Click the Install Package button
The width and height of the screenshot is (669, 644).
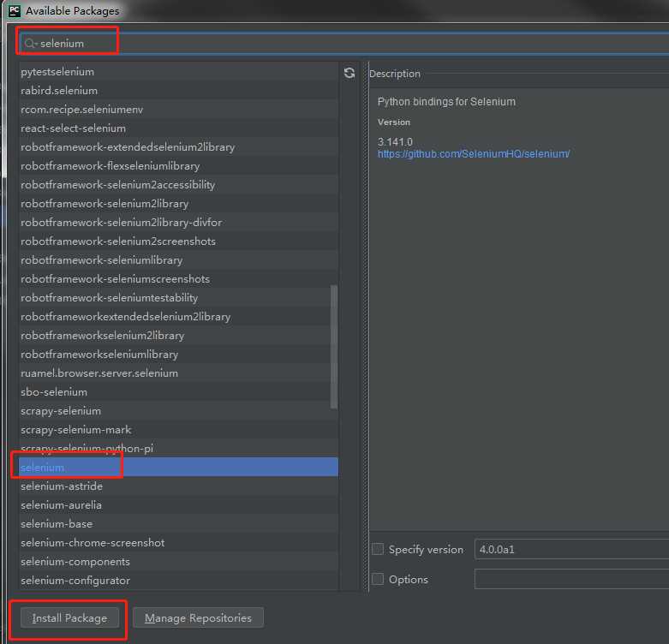(69, 618)
